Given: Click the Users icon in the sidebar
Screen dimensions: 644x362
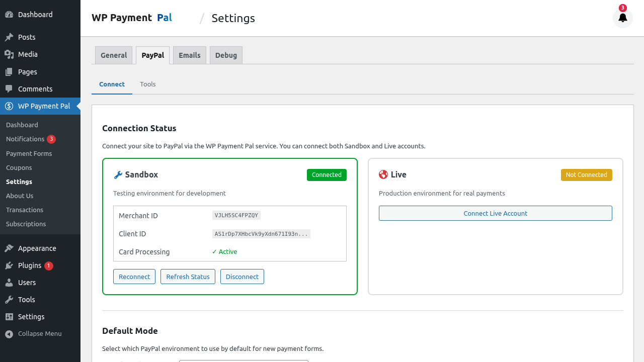Looking at the screenshot, I should point(9,282).
